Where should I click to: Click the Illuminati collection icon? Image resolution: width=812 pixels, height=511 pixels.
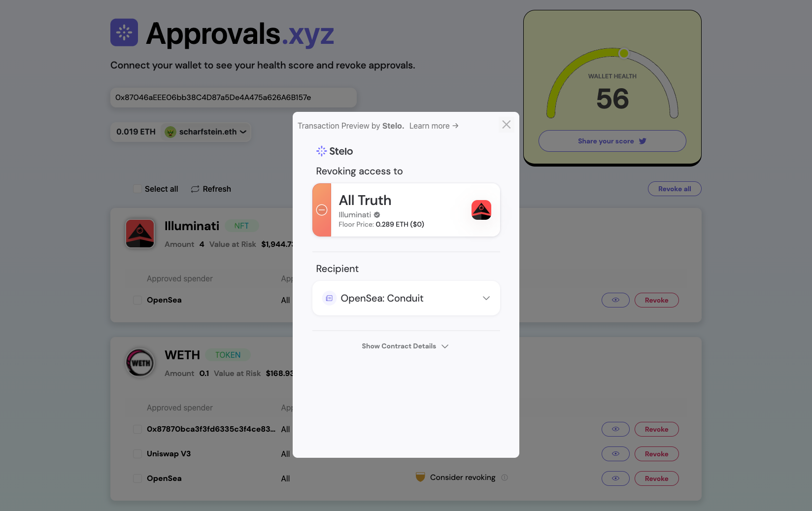pos(140,234)
